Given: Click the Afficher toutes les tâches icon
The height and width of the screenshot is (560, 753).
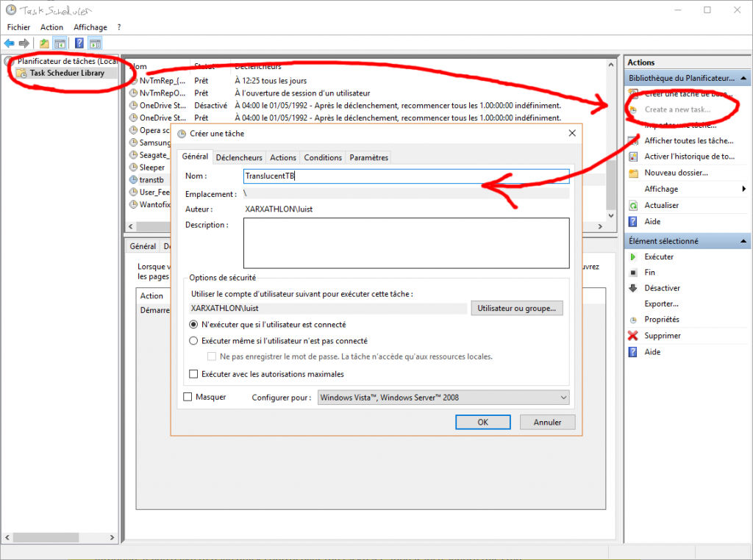Looking at the screenshot, I should click(633, 140).
